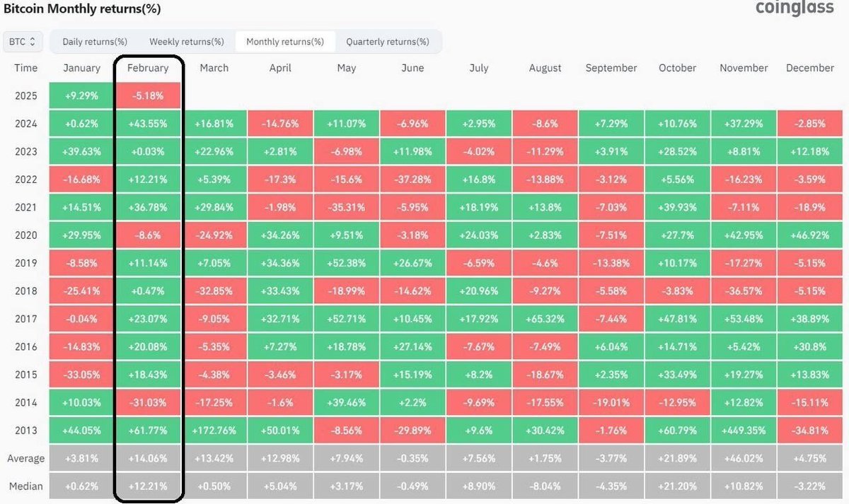Click the Time column header
The height and width of the screenshot is (504, 849).
pos(25,68)
